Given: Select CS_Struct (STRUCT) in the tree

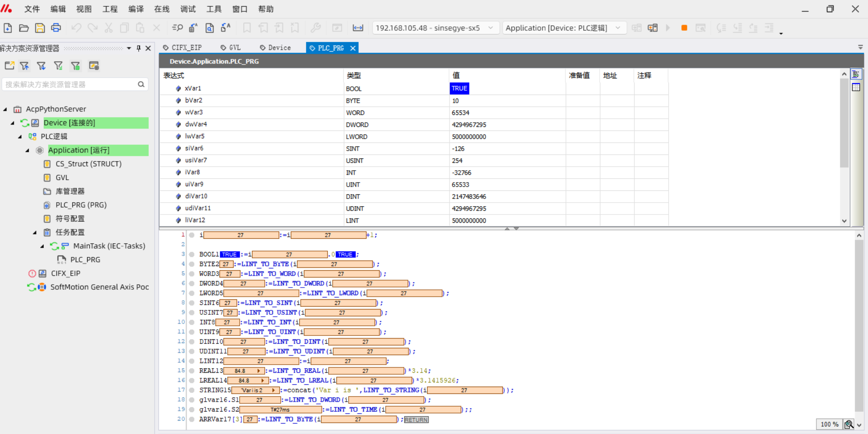Looking at the screenshot, I should [x=88, y=164].
